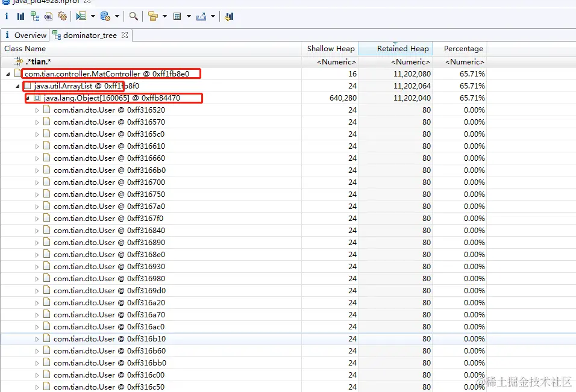
Task: Click the object icon of User @ 0xff316a20
Action: (x=46, y=302)
